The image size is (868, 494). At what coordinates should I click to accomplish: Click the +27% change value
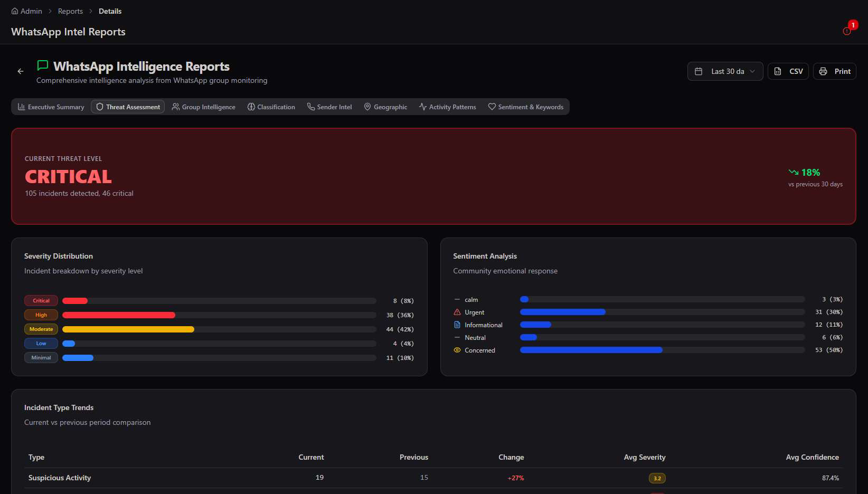click(x=516, y=478)
